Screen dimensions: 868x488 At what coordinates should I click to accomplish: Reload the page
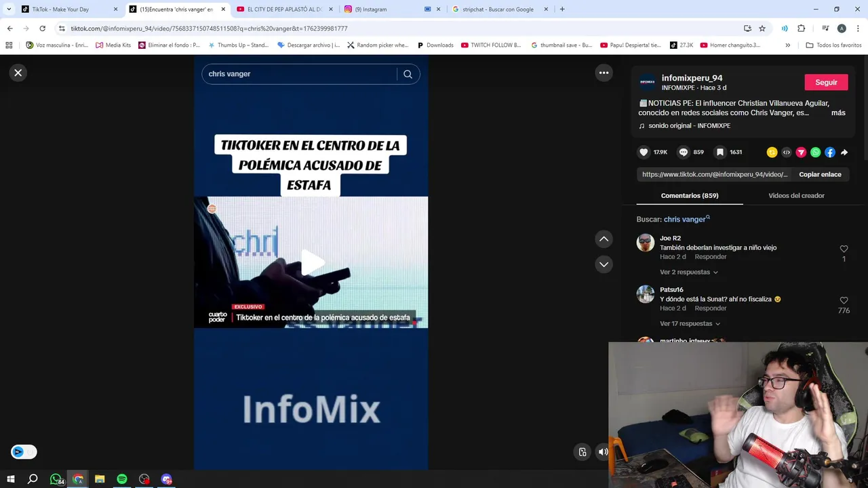tap(42, 28)
